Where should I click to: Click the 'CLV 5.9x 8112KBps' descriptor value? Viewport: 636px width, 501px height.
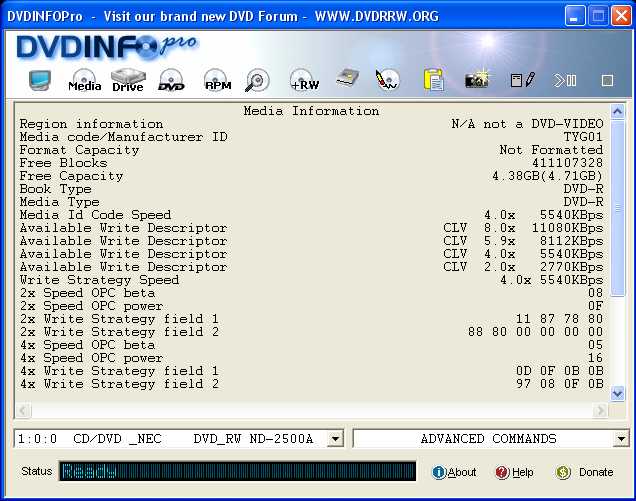523,241
